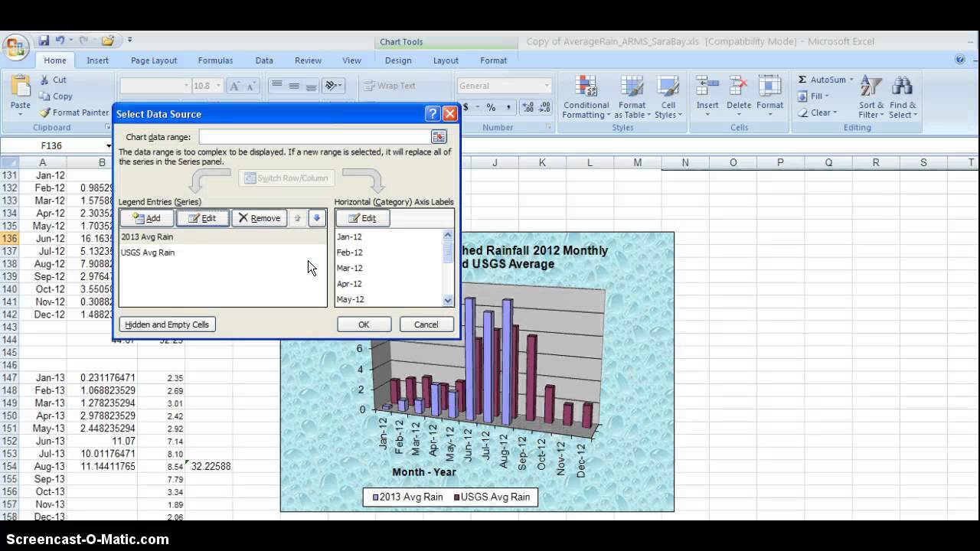980x551 pixels.
Task: Open the Office Button menu
Action: click(15, 47)
